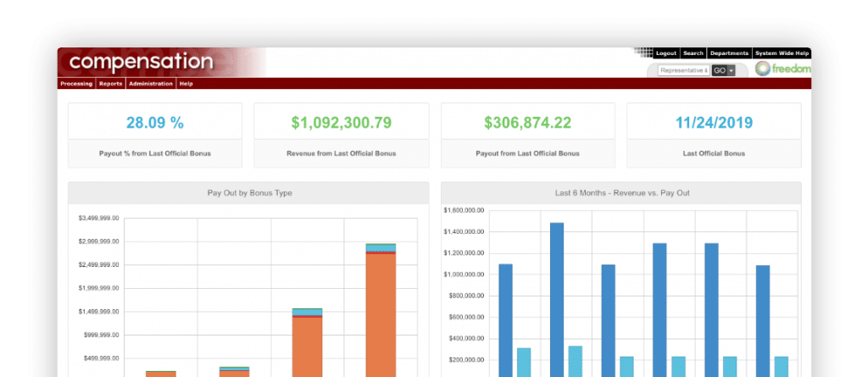Click the $400,000.00 axis label

click(x=467, y=339)
